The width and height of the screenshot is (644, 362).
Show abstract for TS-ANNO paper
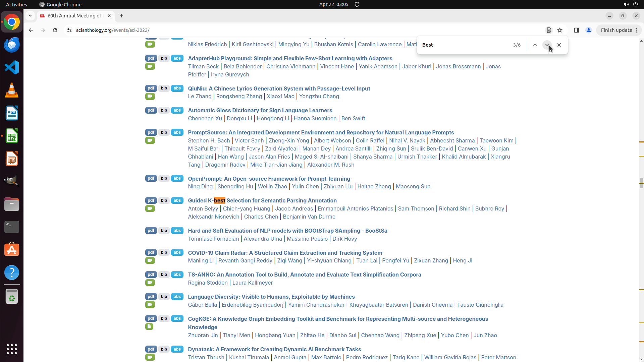coord(177,275)
